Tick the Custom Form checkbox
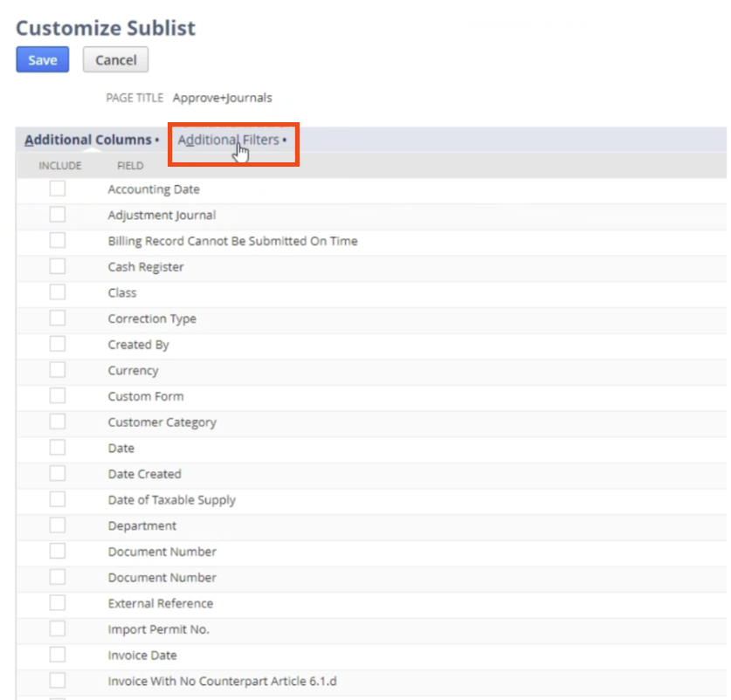Screen dimensions: 731x700 click(58, 396)
